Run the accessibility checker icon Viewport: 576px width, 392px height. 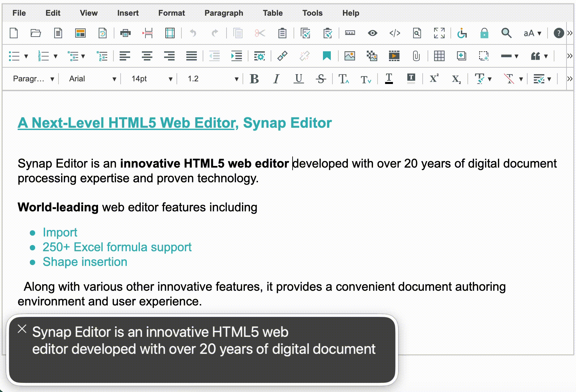click(462, 33)
